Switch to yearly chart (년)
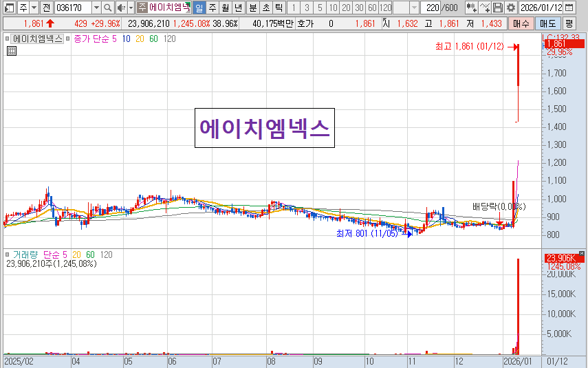The height and width of the screenshot is (368, 588). [x=238, y=8]
